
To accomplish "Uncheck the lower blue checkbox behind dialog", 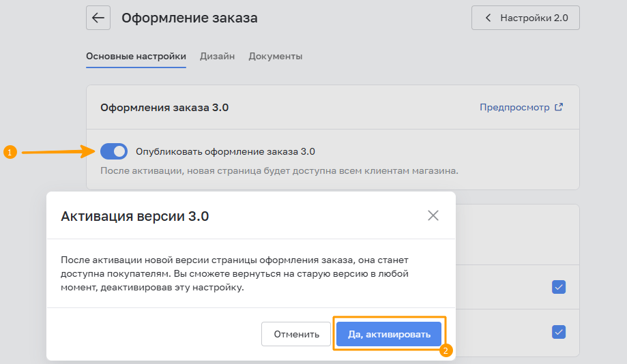I will (559, 332).
